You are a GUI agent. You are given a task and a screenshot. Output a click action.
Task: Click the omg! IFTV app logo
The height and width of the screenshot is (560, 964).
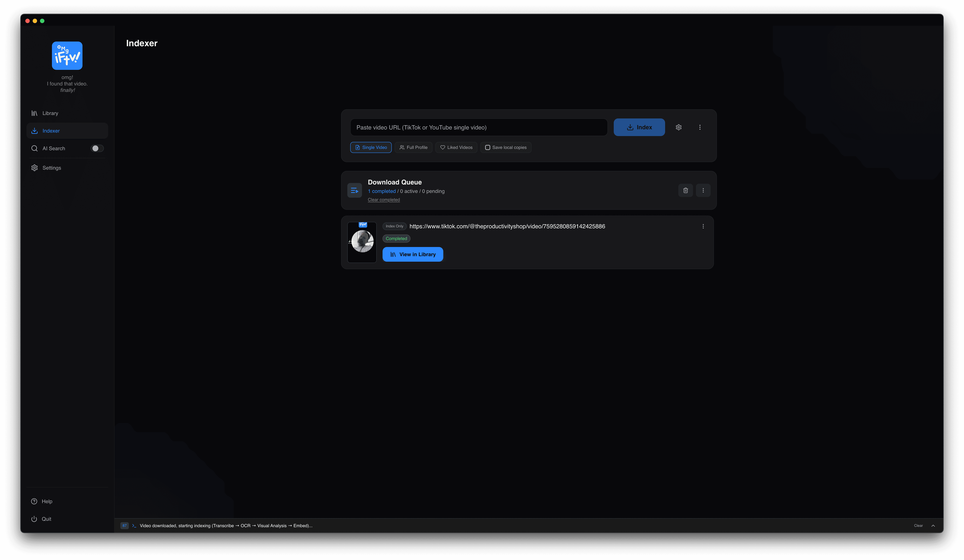(67, 56)
